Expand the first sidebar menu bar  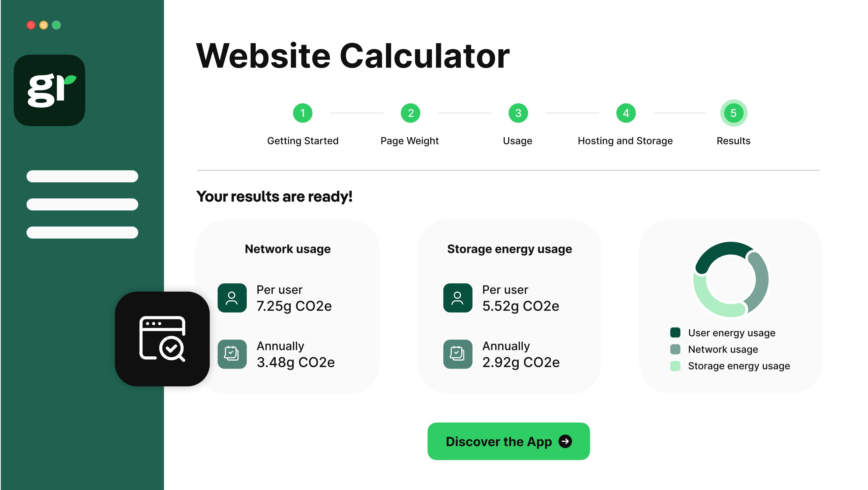[x=82, y=176]
